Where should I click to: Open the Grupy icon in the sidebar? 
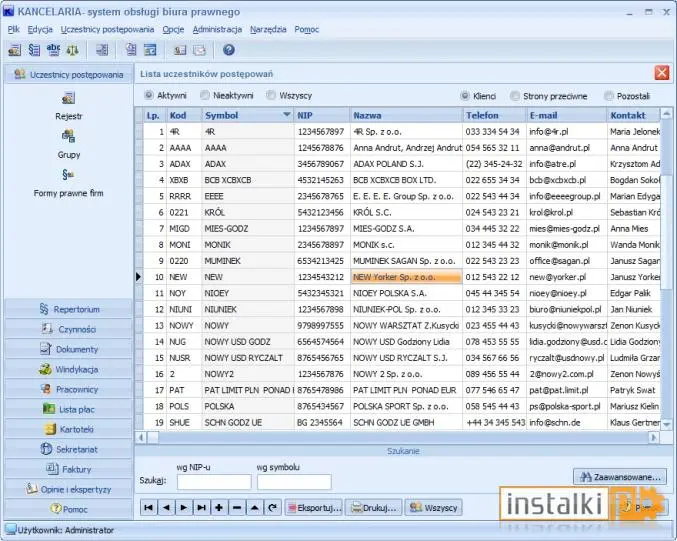coord(68,136)
